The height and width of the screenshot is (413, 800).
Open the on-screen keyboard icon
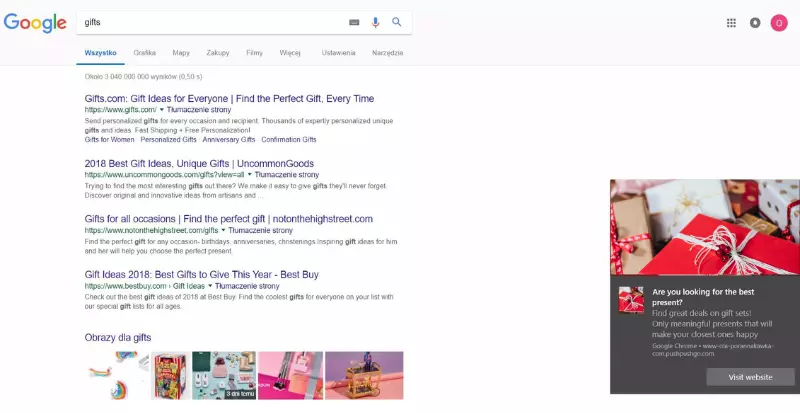pos(354,22)
